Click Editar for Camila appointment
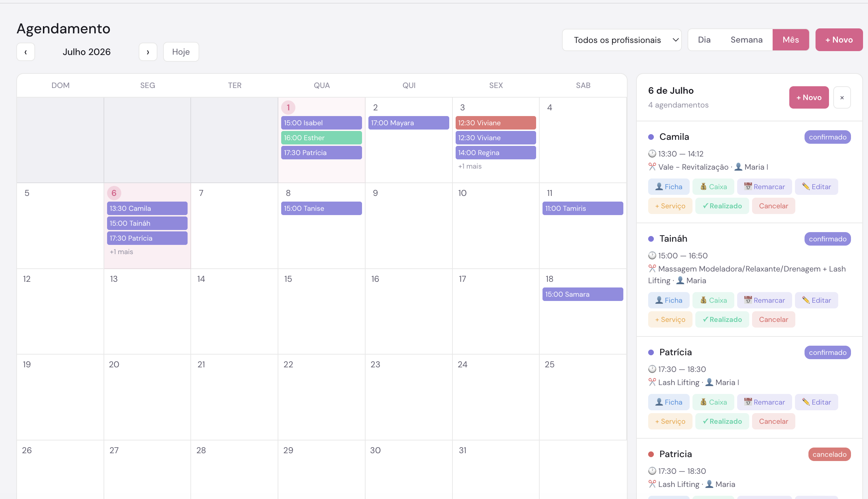 [817, 187]
